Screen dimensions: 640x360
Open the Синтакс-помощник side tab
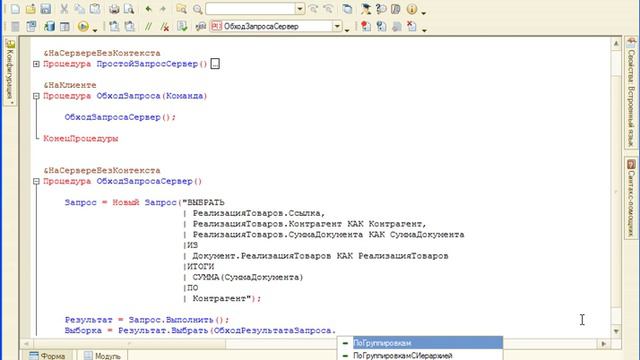631,198
